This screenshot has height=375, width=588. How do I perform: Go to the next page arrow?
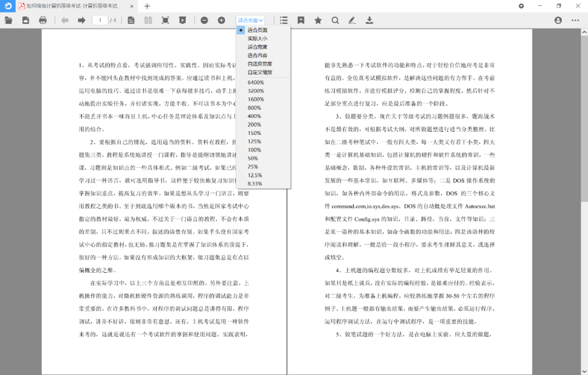click(82, 20)
